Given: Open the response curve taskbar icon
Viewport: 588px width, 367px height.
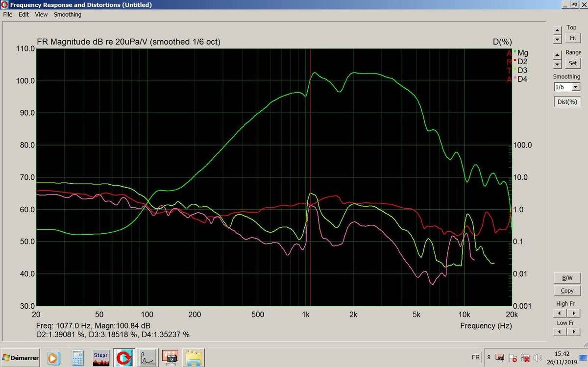Looking at the screenshot, I should click(x=147, y=358).
